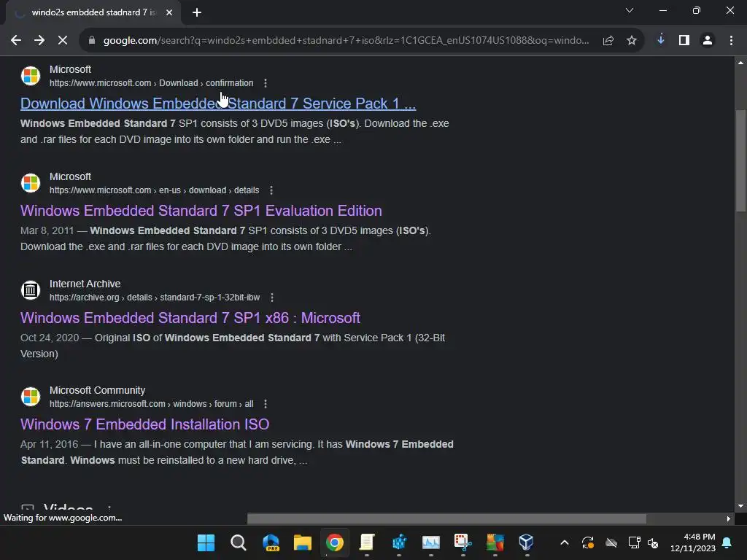Open Windows 7 Embedded Installation ISO result

click(145, 424)
